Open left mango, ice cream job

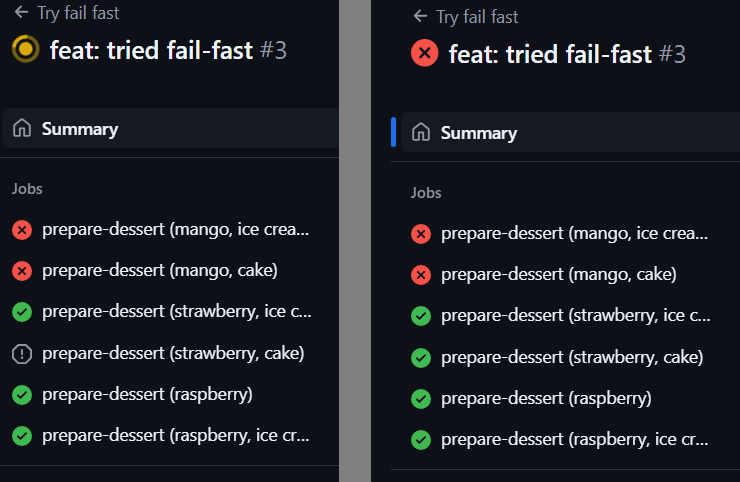[x=176, y=230]
